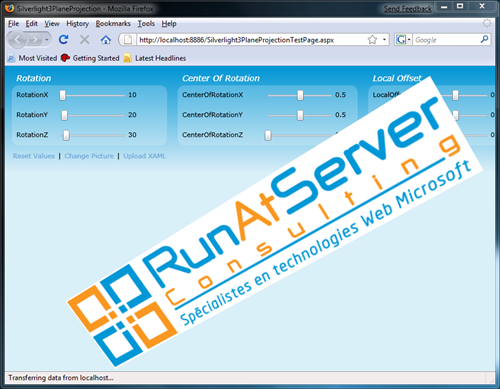The height and width of the screenshot is (389, 500).
Task: Click the CenterOfRotationZ slider thumb
Action: 268,135
